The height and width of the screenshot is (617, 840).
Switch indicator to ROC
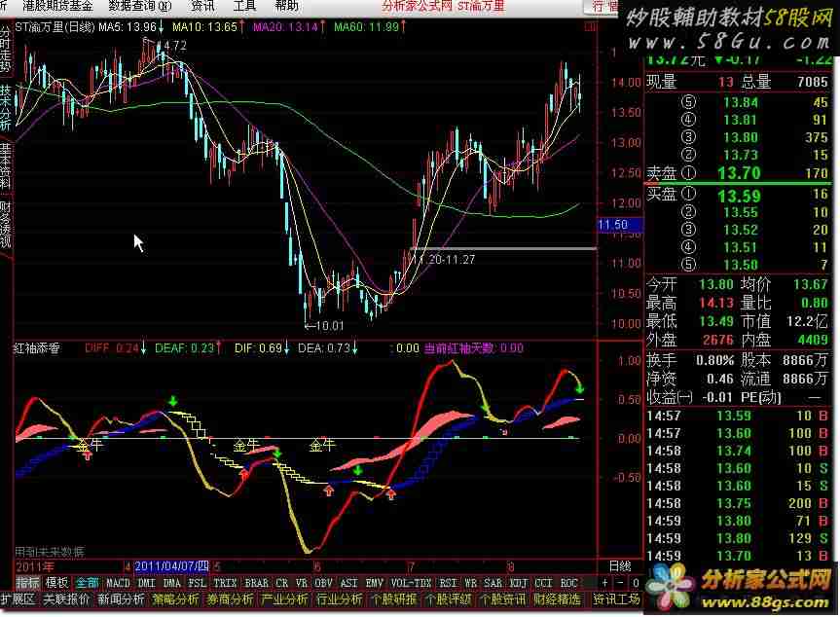pos(568,583)
